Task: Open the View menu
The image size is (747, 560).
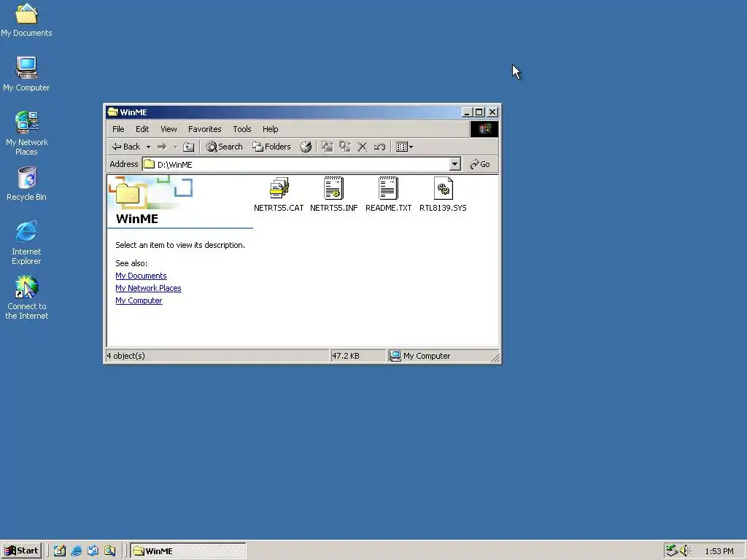Action: [169, 129]
